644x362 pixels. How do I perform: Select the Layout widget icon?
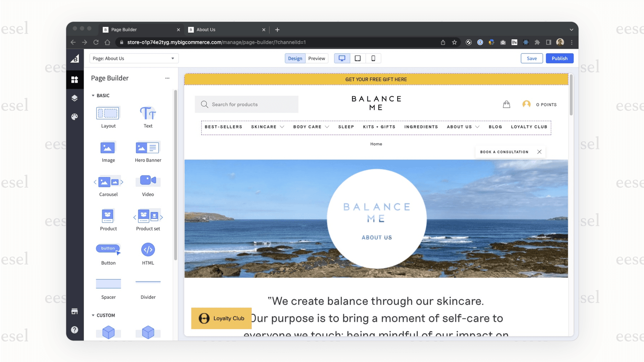108,113
